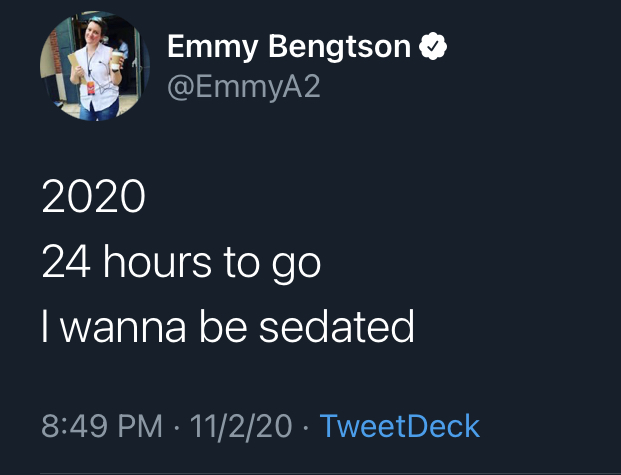Viewport: 621px width, 475px height.
Task: Click the display name Emmy Bengtson
Action: [x=289, y=46]
